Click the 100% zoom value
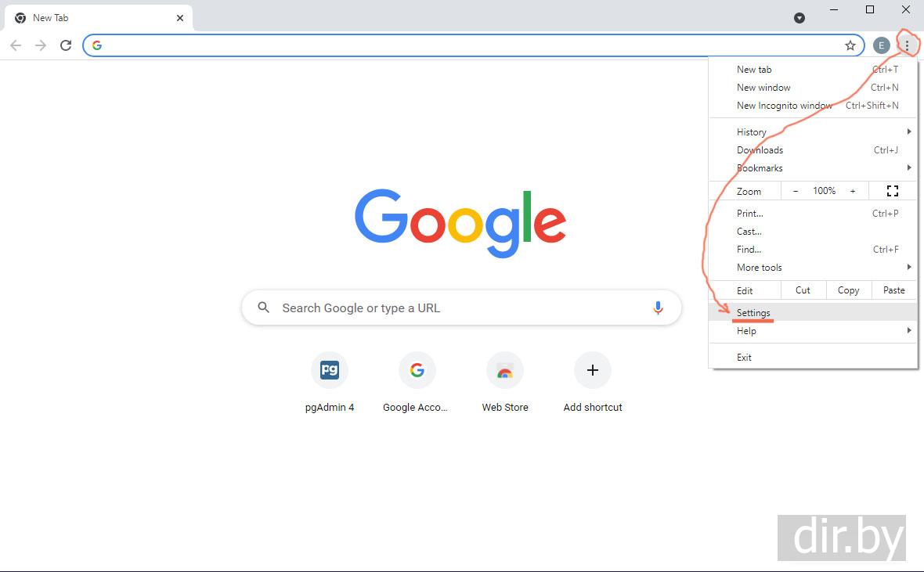The height and width of the screenshot is (572, 924). (824, 191)
